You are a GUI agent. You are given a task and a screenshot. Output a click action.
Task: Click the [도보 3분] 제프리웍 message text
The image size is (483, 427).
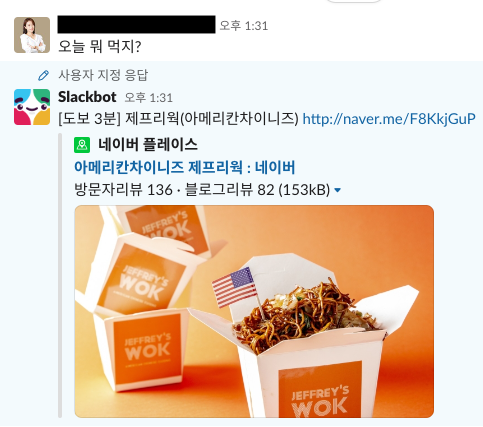179,119
